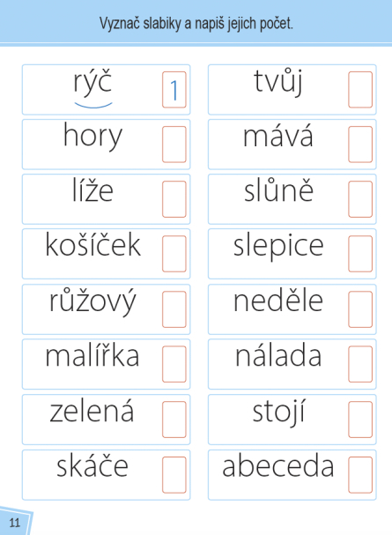Click the empty box next to "košíček"

click(x=174, y=254)
